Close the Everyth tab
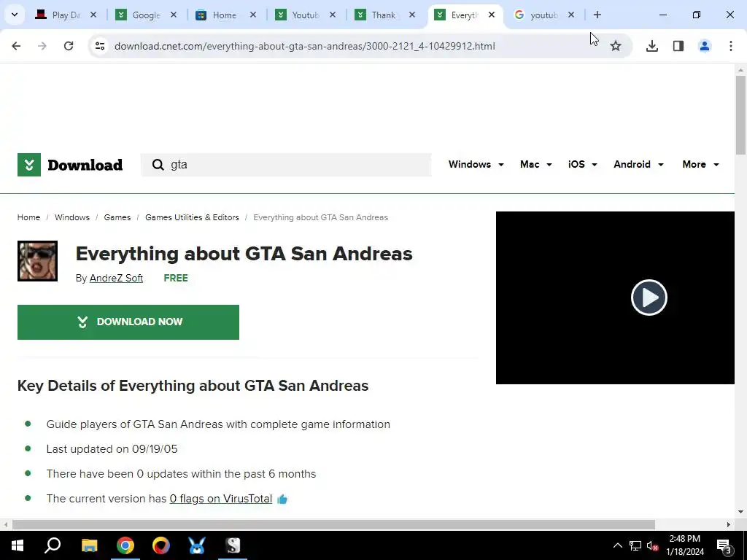The width and height of the screenshot is (747, 560). pyautogui.click(x=492, y=15)
